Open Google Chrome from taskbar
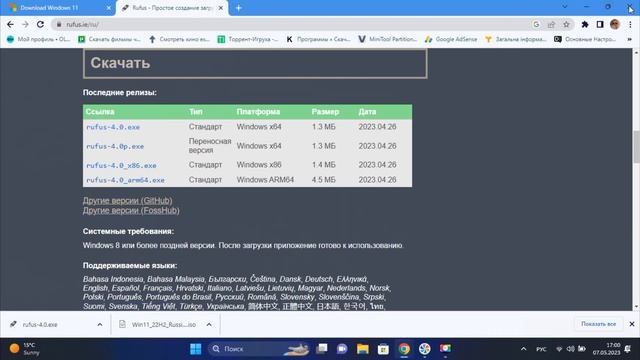 coord(404,349)
